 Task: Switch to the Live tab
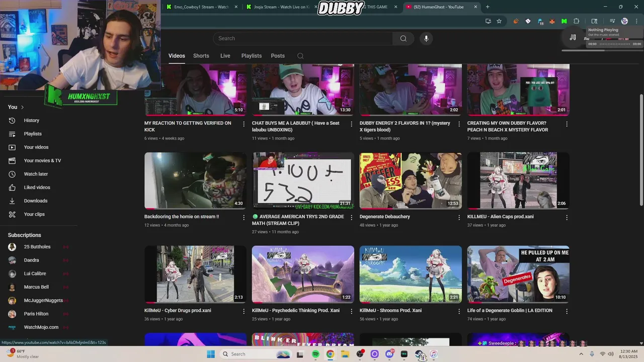(x=225, y=56)
